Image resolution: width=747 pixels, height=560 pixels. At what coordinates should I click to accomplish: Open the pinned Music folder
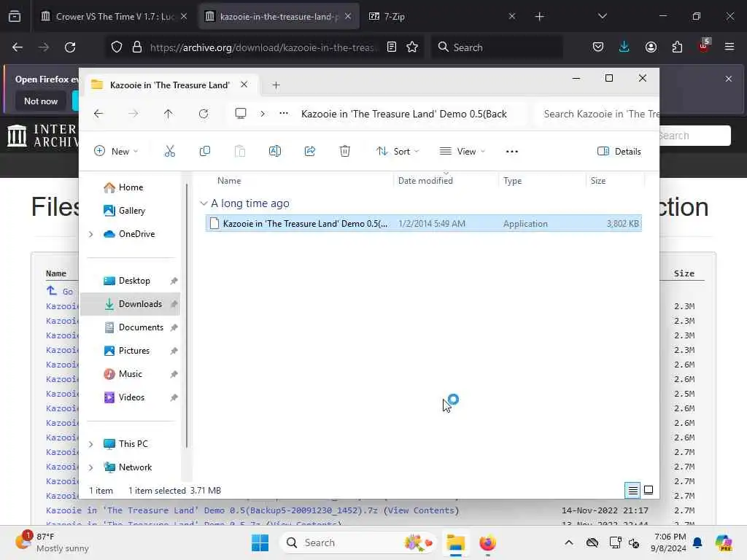click(130, 374)
